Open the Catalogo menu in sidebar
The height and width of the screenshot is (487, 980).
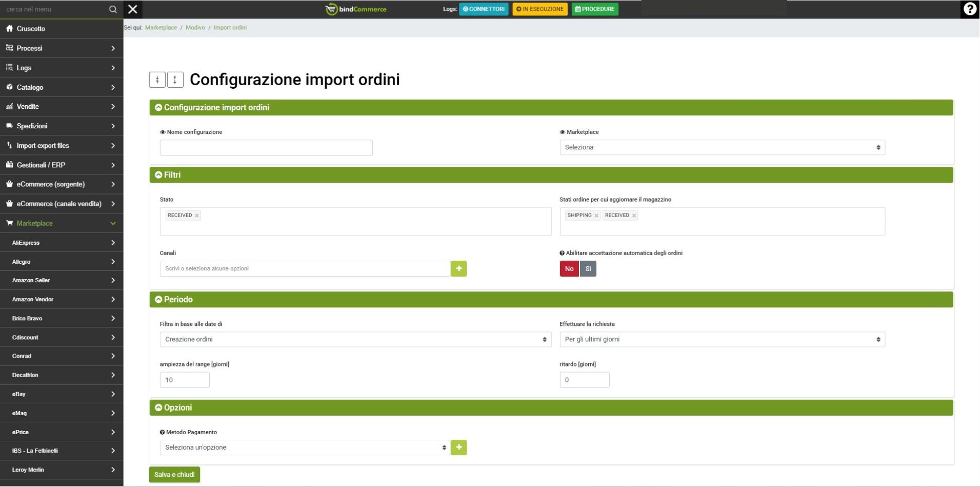62,87
